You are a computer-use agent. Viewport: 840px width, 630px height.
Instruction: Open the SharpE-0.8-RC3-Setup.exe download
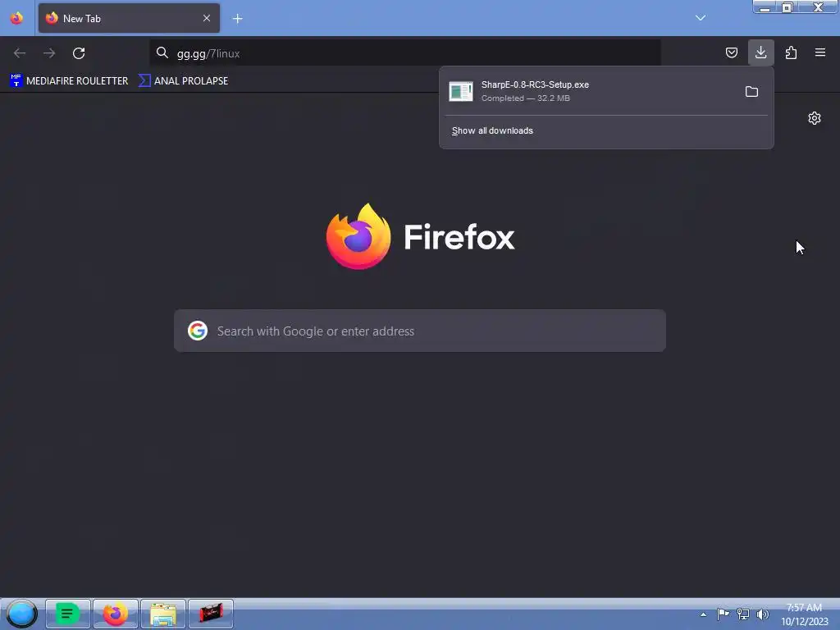[590, 91]
